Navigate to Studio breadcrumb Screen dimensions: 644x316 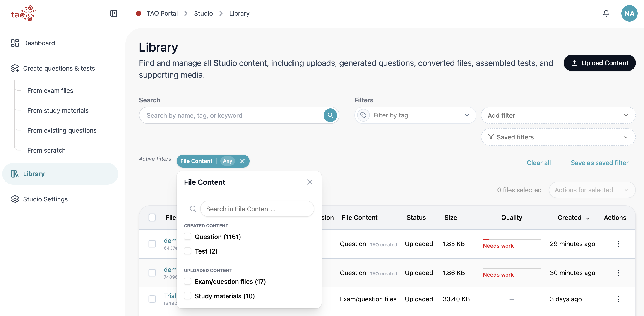(x=203, y=13)
